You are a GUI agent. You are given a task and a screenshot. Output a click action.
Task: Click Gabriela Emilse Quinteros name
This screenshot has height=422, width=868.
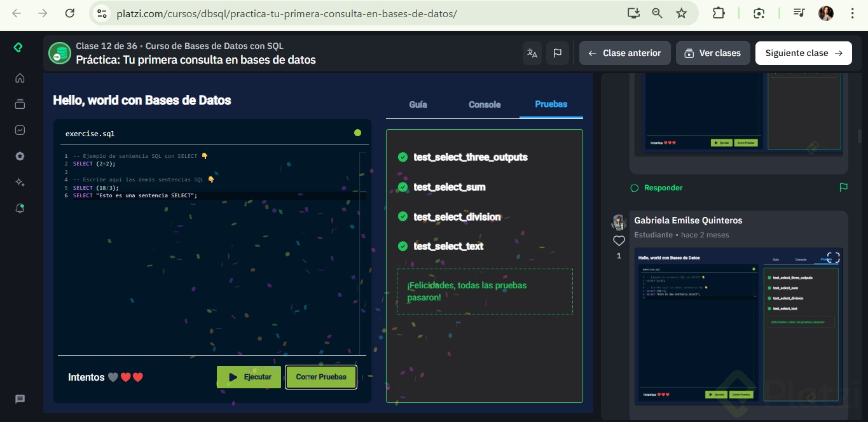click(688, 220)
